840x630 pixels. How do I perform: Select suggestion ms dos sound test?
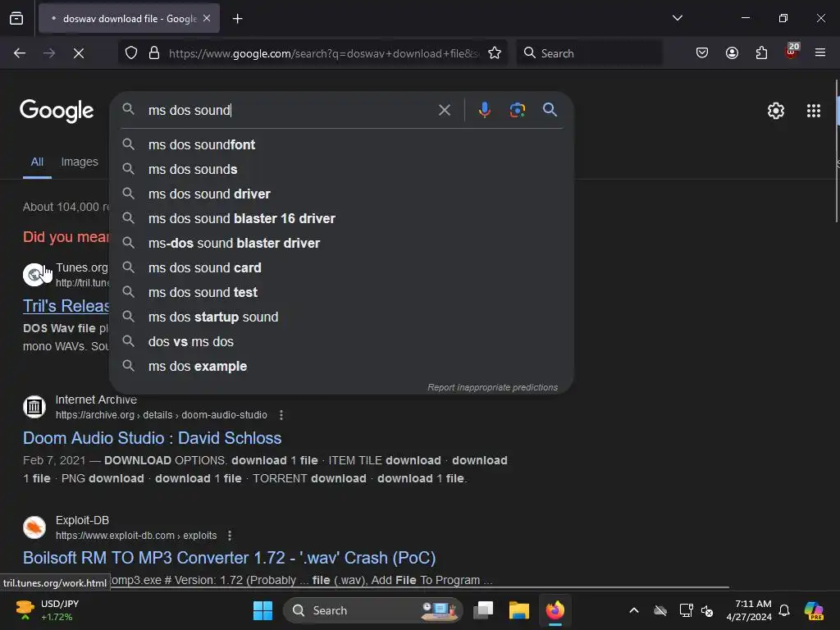[342, 293]
